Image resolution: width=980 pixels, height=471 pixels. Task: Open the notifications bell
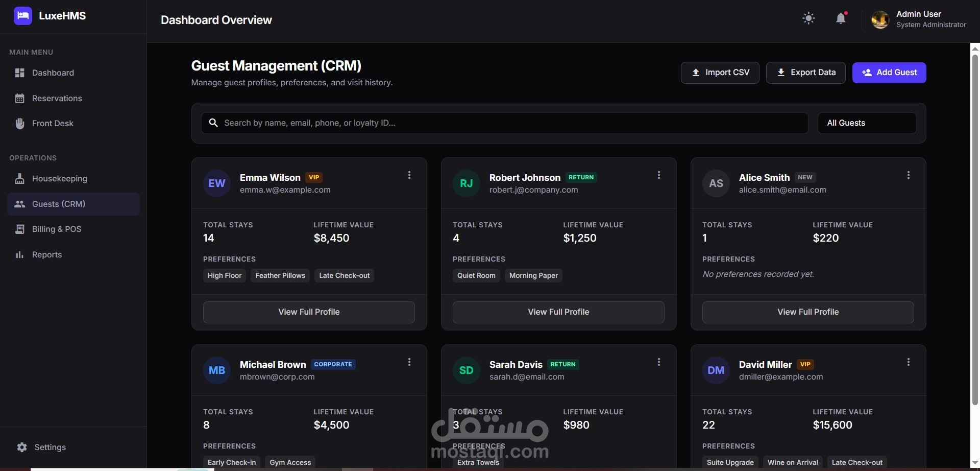point(841,18)
